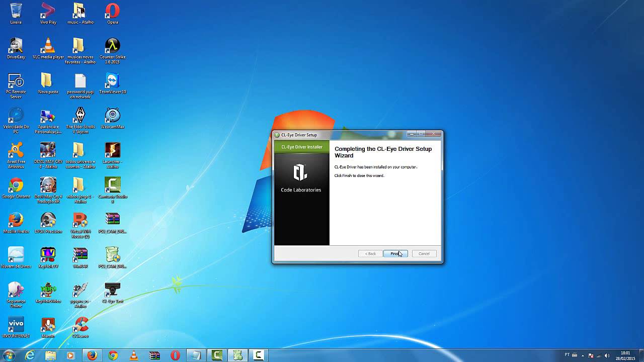Open the Opera icon on the taskbar

tap(175, 355)
